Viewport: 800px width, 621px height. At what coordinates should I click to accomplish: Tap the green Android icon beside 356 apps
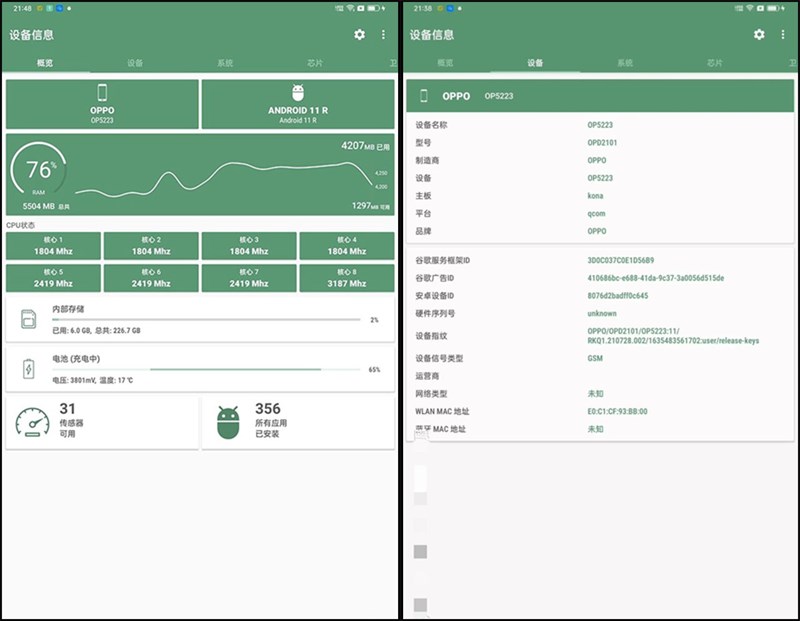(228, 423)
